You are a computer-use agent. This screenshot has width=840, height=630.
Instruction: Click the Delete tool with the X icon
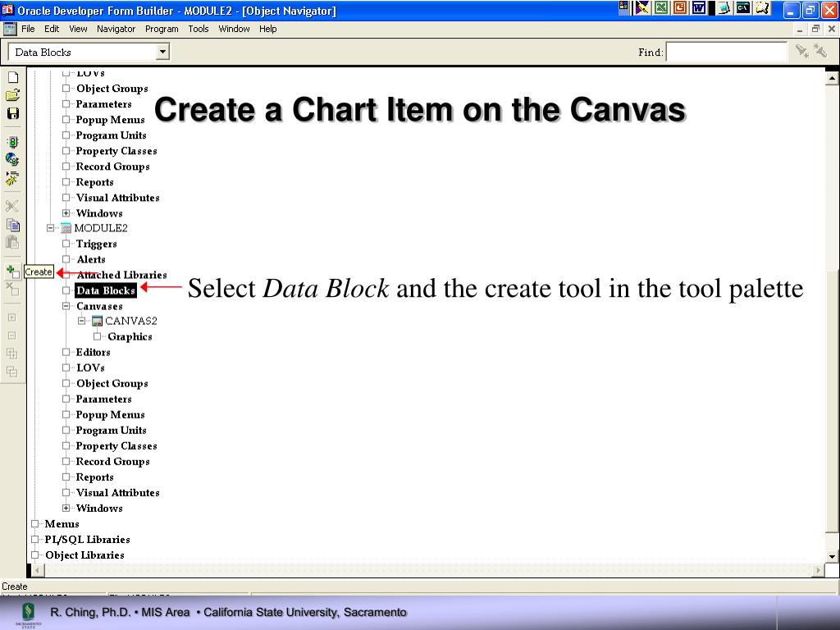(13, 290)
